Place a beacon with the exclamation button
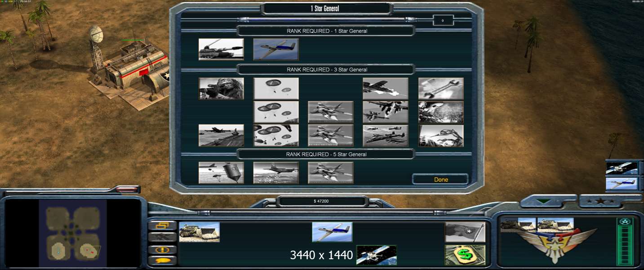644x270 pixels. click(162, 249)
